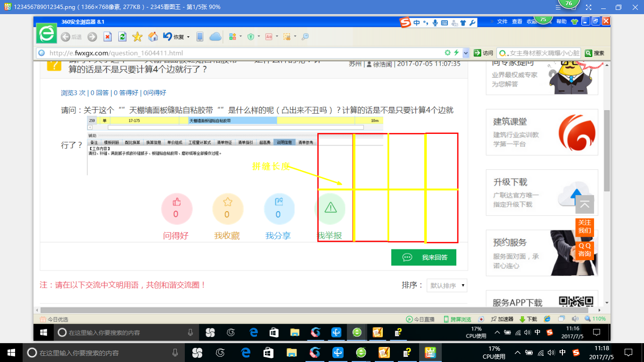The height and width of the screenshot is (362, 644).
Task: Click the 建筑课堂 sidebar card
Action: [x=542, y=132]
